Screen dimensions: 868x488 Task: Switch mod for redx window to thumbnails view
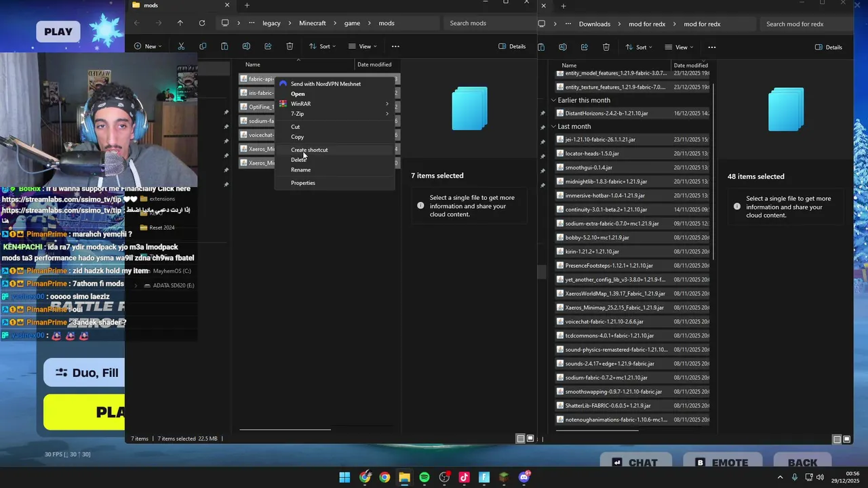point(847,439)
